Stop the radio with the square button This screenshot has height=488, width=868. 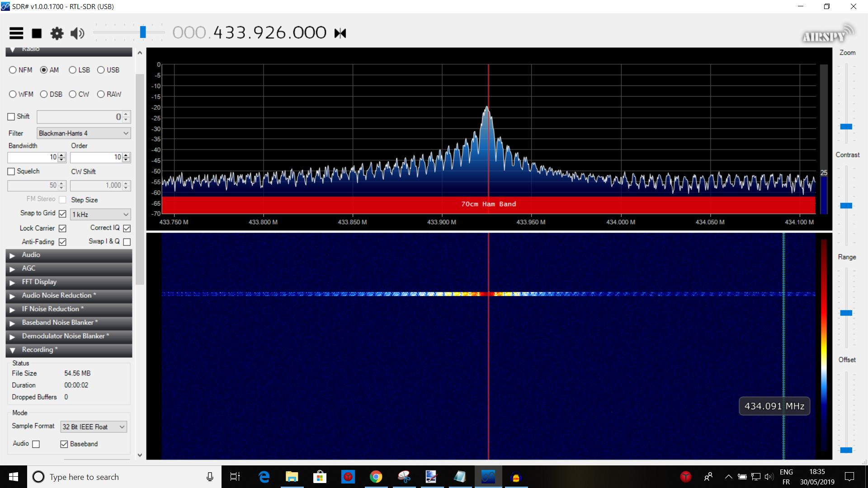37,33
